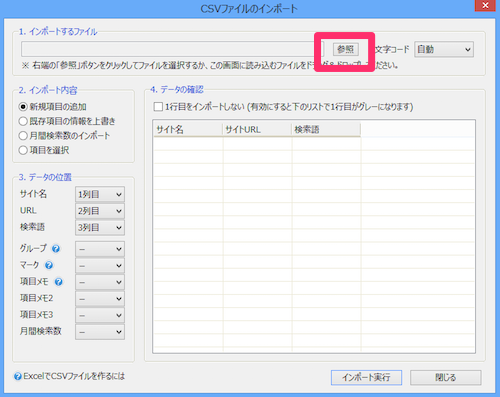
Task: Close the CSVファイルのインポート dialog window
Action: tap(485, 5)
